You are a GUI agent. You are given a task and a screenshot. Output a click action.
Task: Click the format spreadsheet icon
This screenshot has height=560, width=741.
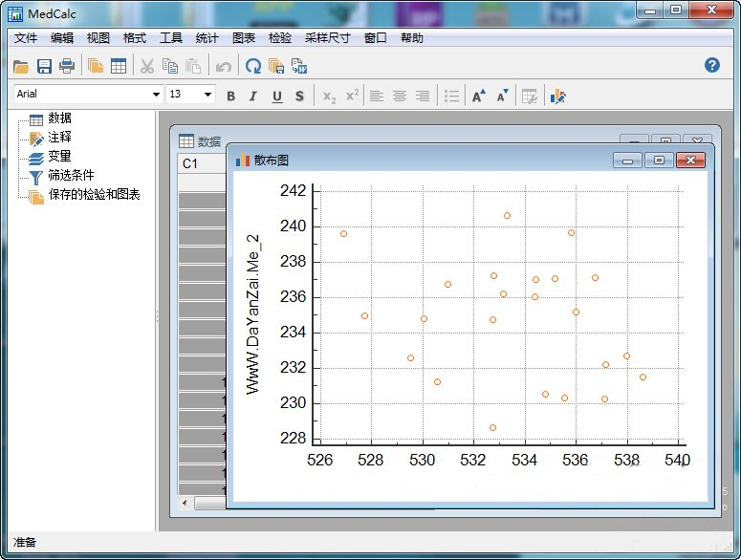click(530, 97)
